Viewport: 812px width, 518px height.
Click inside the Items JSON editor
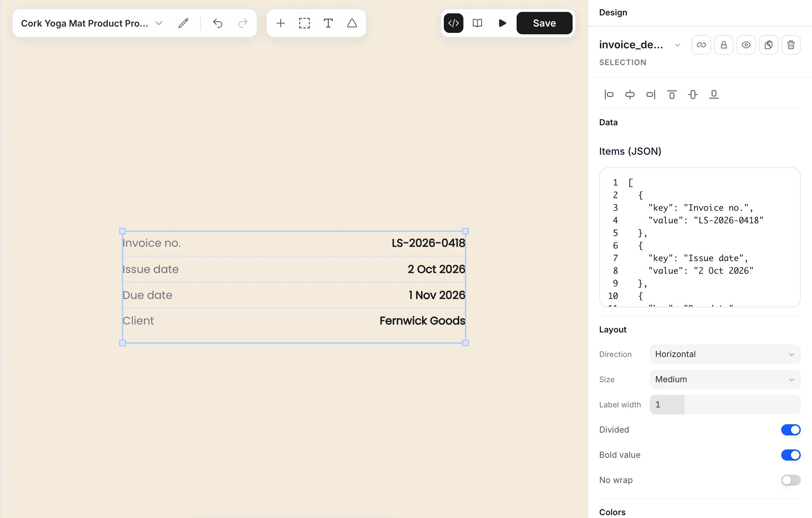700,237
